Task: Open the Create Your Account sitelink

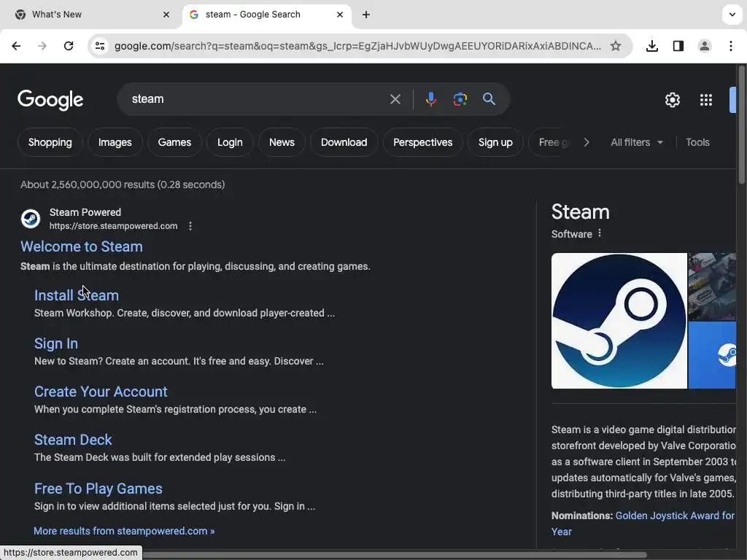Action: click(x=101, y=392)
